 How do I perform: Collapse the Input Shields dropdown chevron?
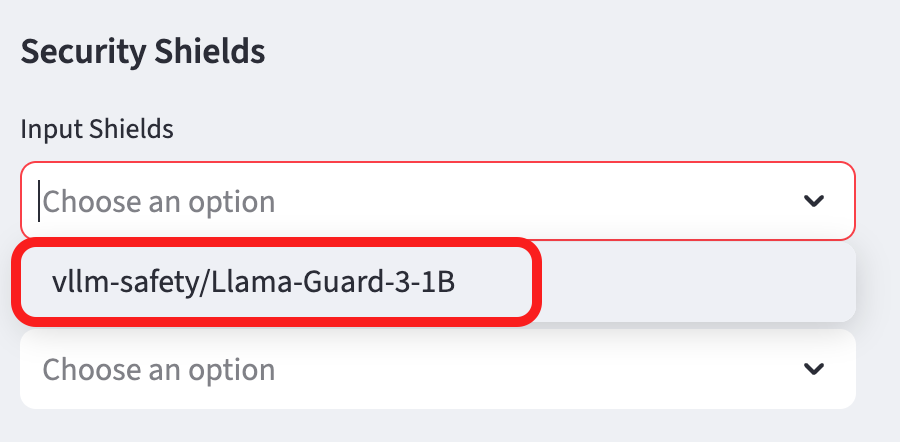814,202
